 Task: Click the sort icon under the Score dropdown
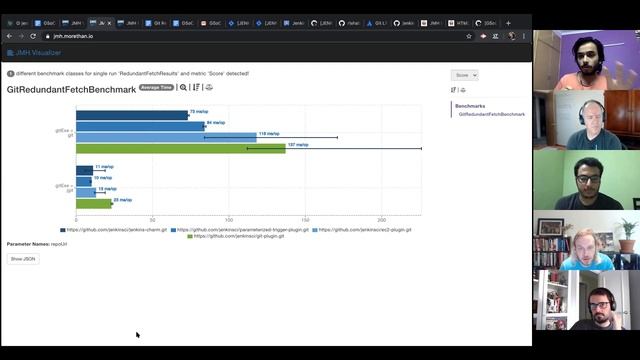click(x=453, y=90)
